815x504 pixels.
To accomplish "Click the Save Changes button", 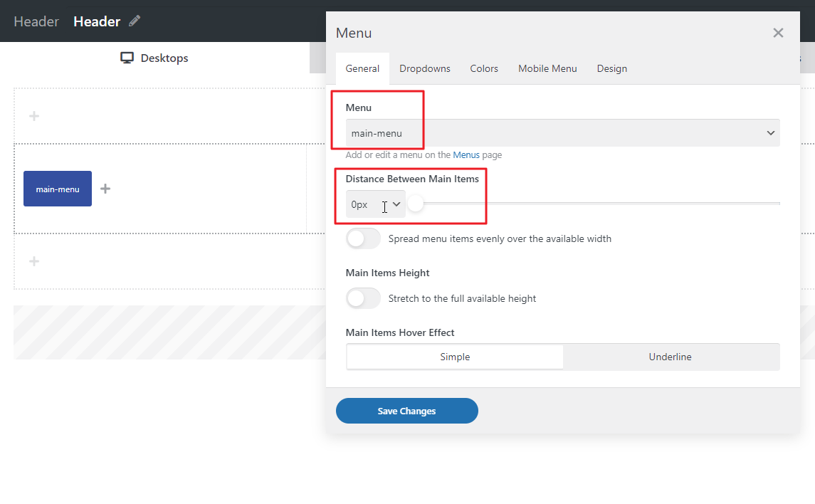I will 407,411.
